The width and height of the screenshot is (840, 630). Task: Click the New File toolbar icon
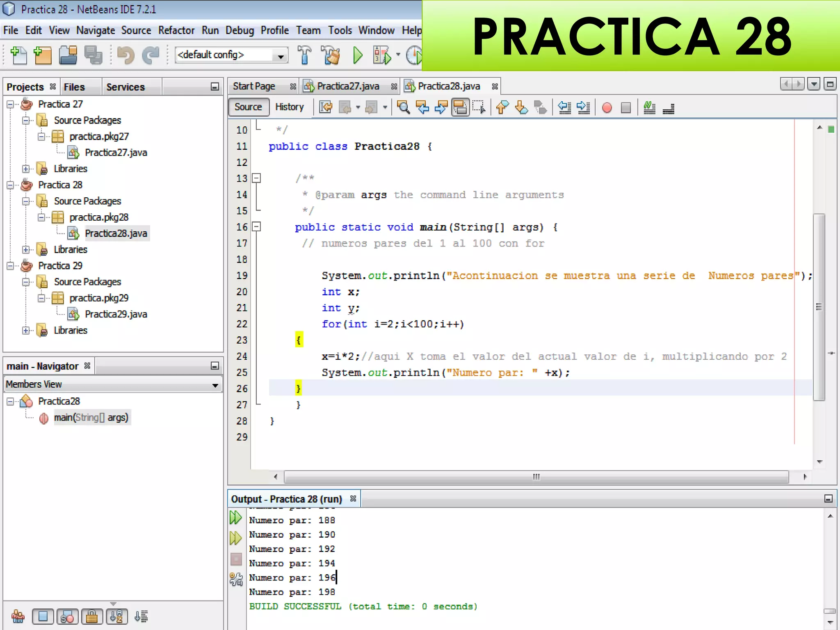pyautogui.click(x=18, y=55)
